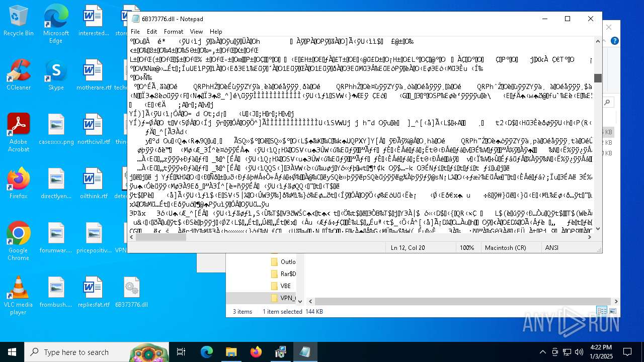Viewport: 644px width, 362px height.
Task: Open oilthink.rtf desktop file
Action: tap(94, 184)
